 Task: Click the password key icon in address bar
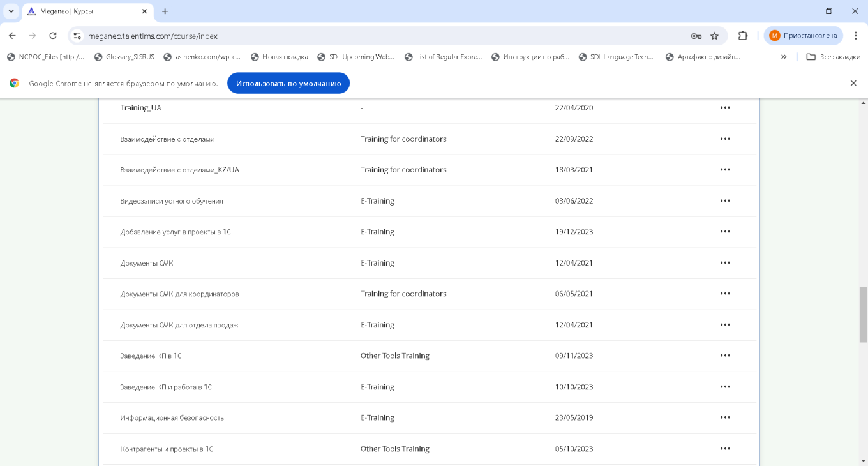click(x=696, y=36)
